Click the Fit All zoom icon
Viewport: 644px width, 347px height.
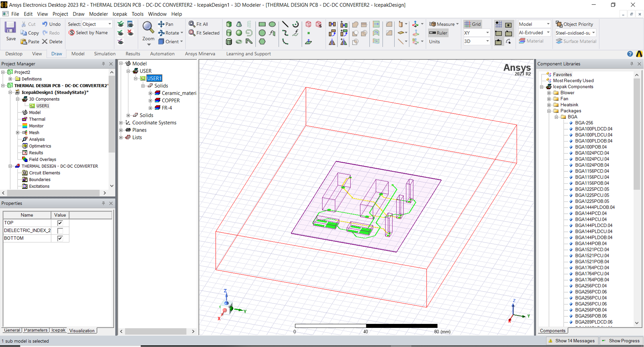[192, 24]
